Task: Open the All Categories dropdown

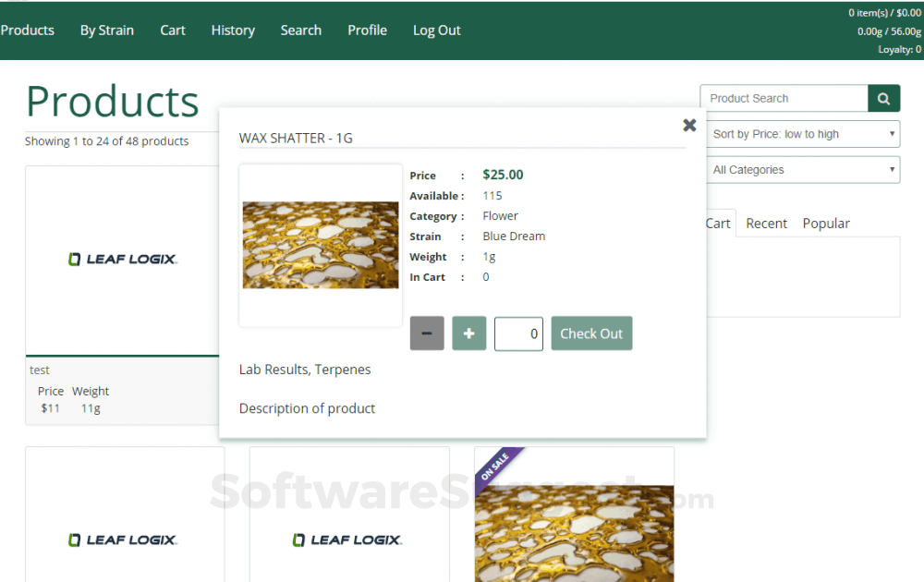Action: tap(802, 169)
